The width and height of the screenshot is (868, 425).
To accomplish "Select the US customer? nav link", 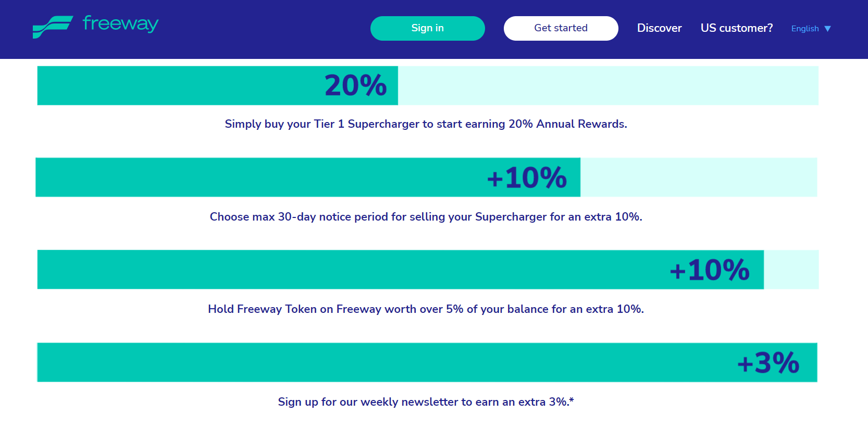I will (x=736, y=28).
